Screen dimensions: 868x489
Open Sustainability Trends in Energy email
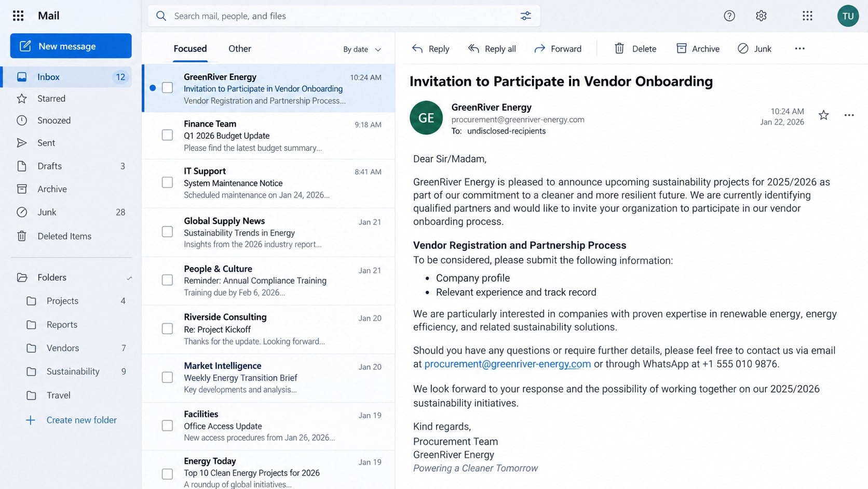(x=268, y=232)
